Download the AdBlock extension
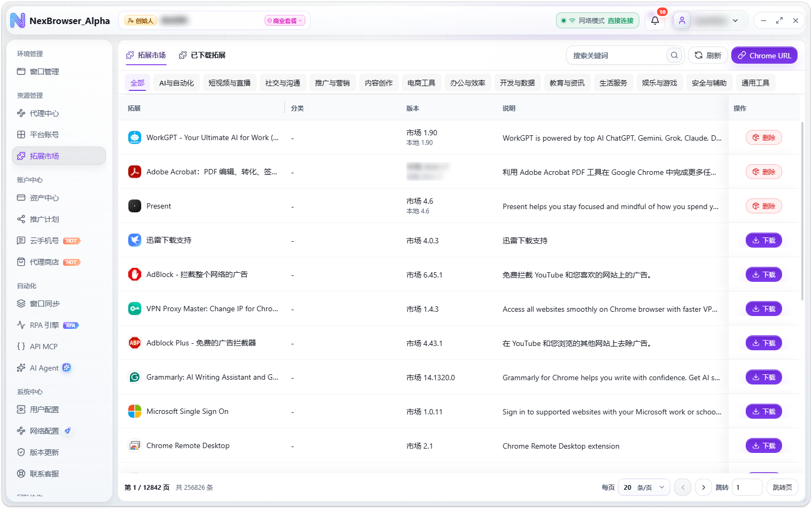The width and height of the screenshot is (812, 508). click(764, 274)
